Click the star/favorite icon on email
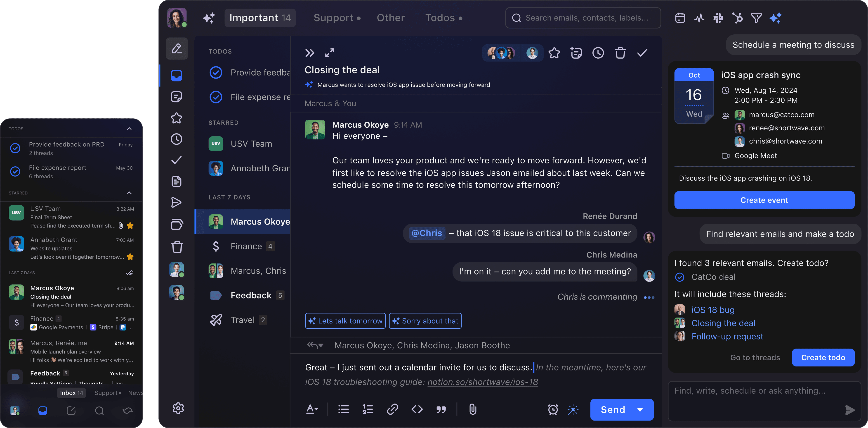Viewport: 868px width, 428px height. (x=554, y=53)
